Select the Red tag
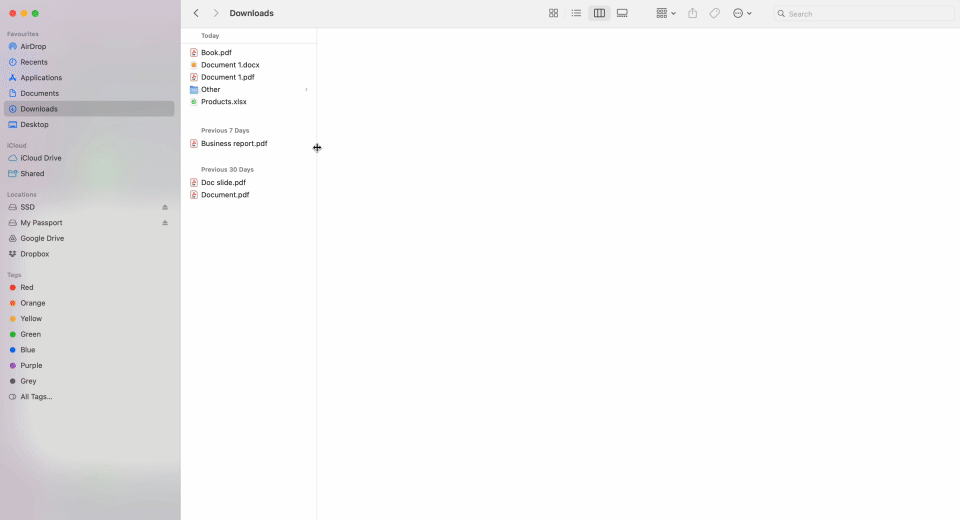The width and height of the screenshot is (960, 520). 89,287
